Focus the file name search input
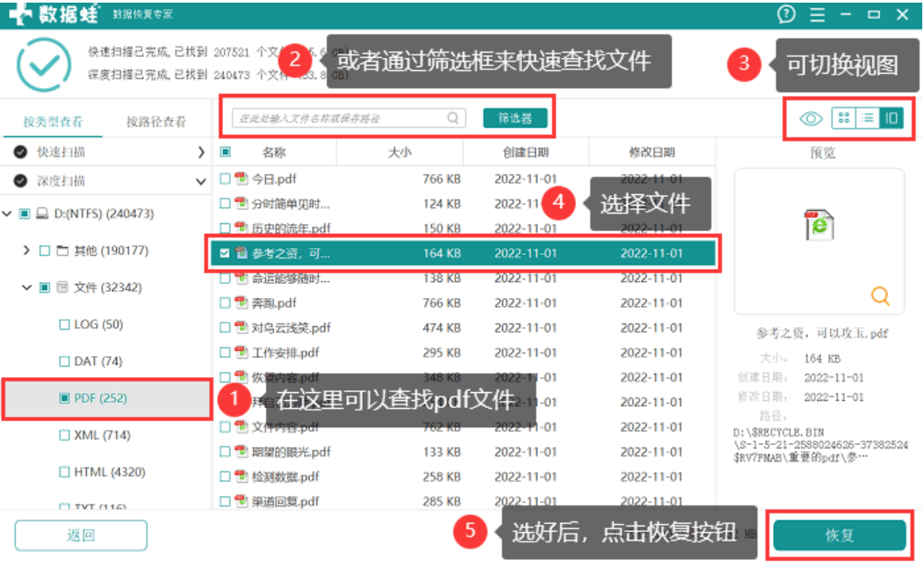Screen dimensions: 924x567 pos(349,118)
